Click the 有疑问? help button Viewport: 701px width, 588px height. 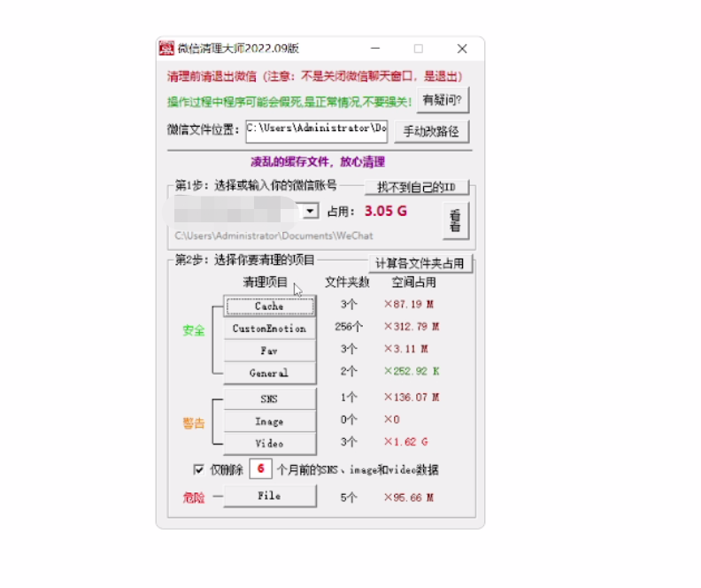point(443,101)
